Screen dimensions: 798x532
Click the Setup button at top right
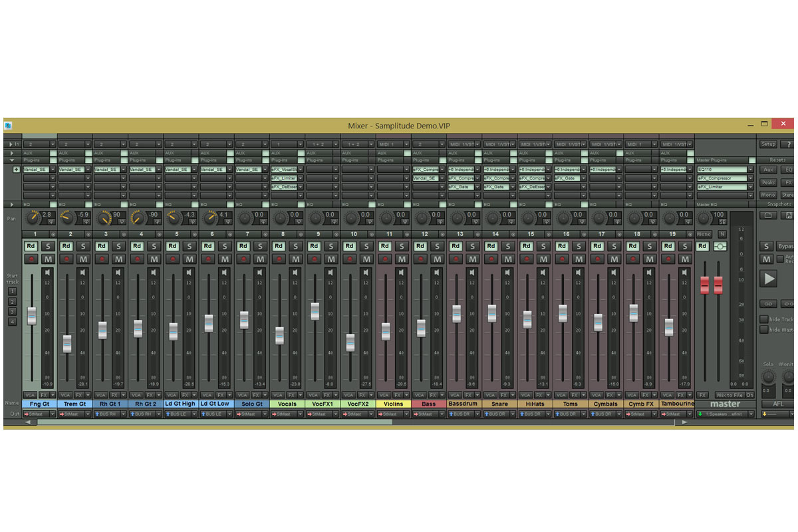(x=768, y=144)
